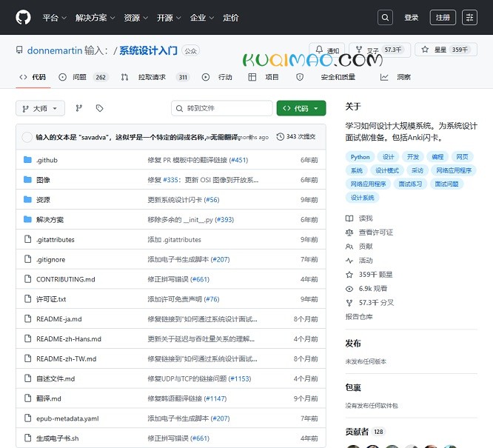Open the 图像 folder icon

coord(27,180)
